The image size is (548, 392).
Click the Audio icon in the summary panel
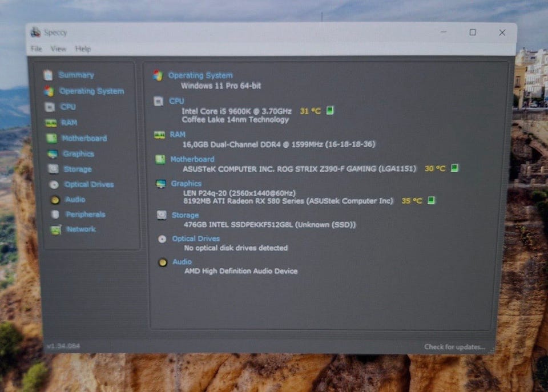(163, 262)
